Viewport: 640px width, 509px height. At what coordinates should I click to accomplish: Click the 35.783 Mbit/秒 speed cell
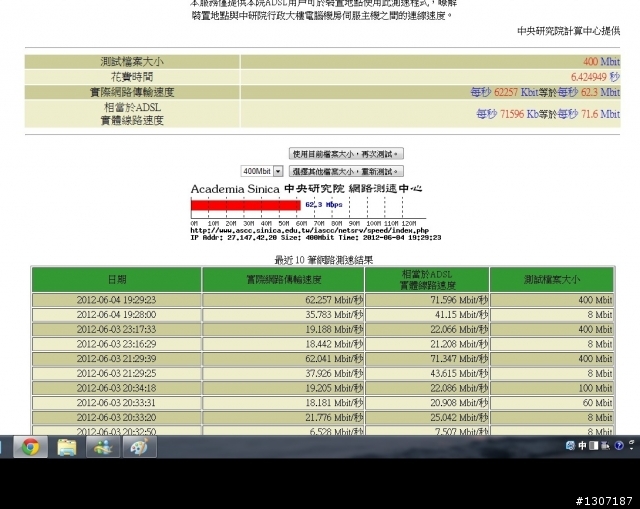(x=284, y=315)
